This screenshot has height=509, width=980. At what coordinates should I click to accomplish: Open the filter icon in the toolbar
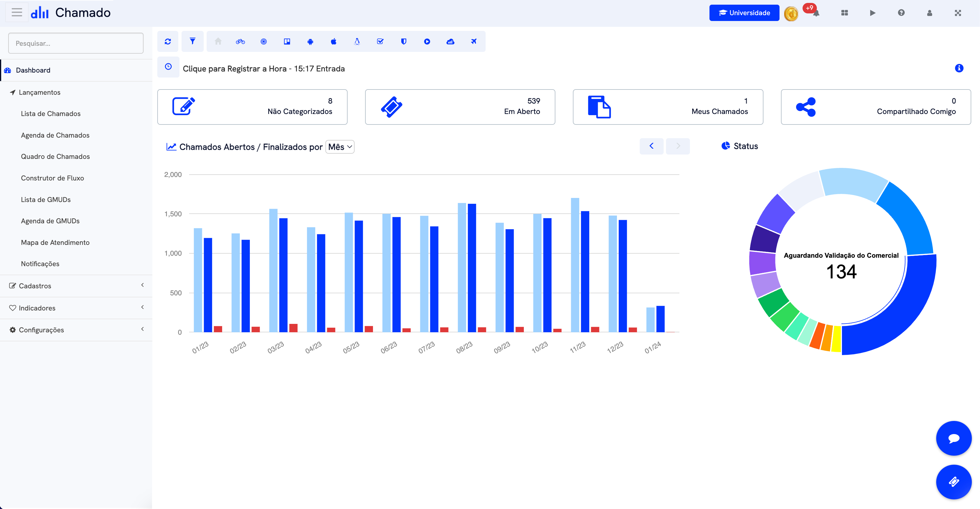click(193, 41)
